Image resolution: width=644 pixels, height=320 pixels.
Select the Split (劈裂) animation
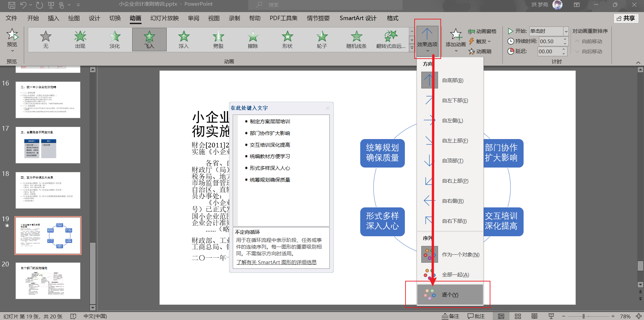coord(218,40)
